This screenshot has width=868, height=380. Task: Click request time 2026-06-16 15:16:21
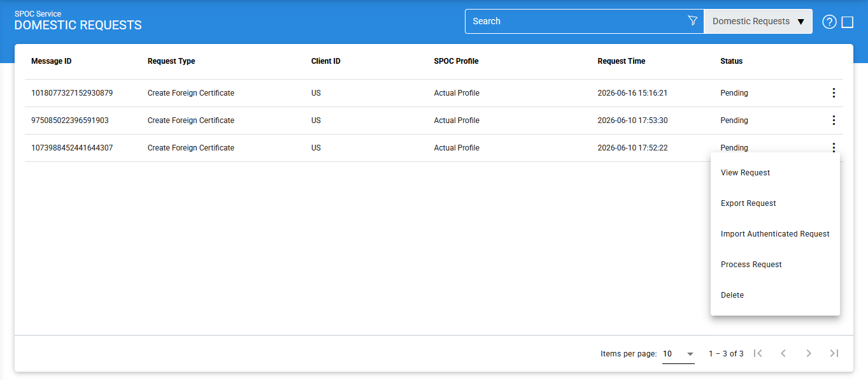point(632,93)
